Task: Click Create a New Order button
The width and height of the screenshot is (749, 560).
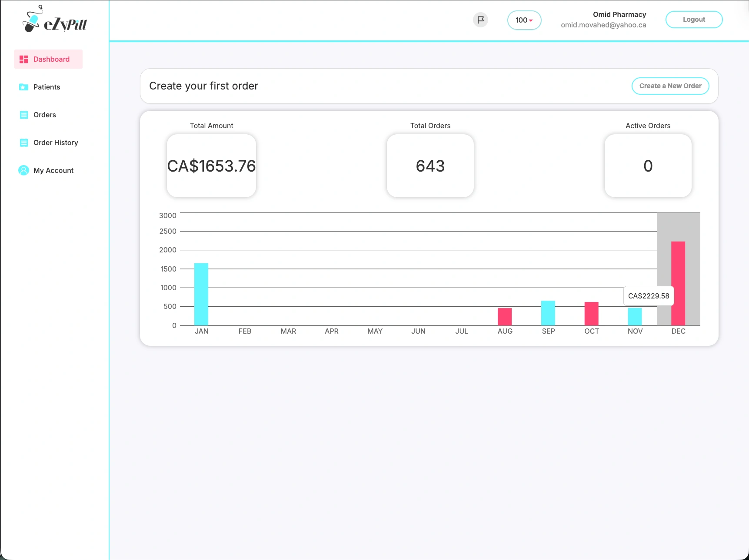Action: [670, 86]
